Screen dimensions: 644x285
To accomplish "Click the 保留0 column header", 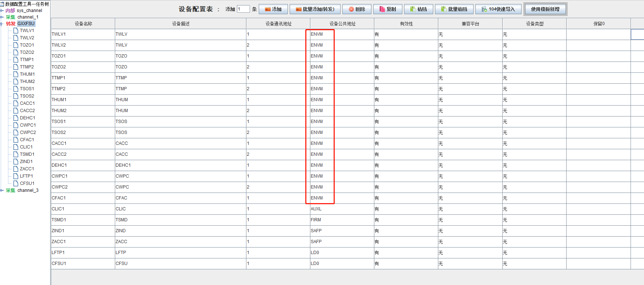I will coord(599,24).
